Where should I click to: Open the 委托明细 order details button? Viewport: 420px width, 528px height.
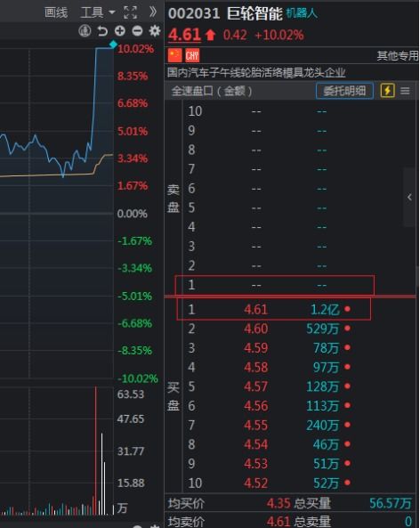[x=344, y=91]
